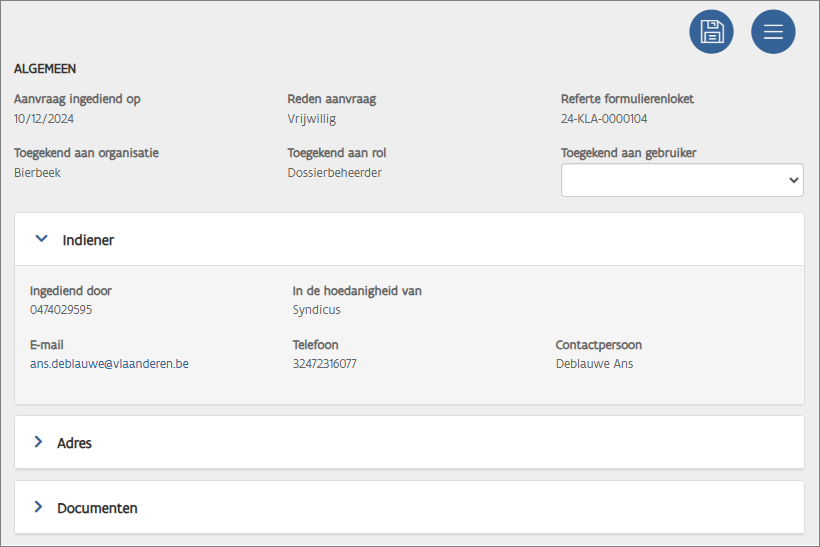This screenshot has height=547, width=820.
Task: Click the ALGEMEEN section heading
Action: pos(45,69)
